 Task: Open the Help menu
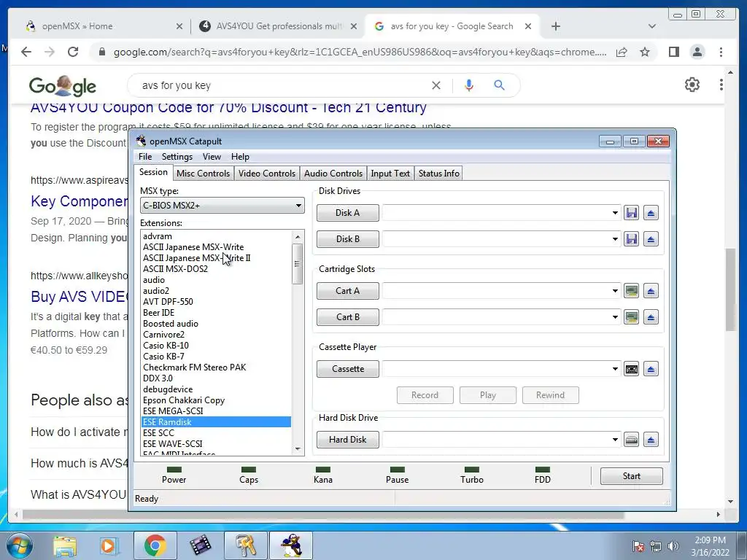[x=240, y=157]
